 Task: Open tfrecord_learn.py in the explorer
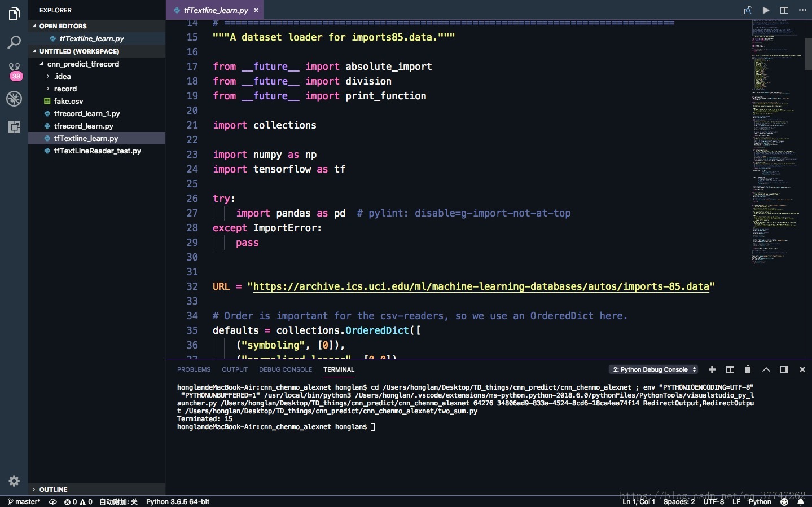tap(97, 126)
